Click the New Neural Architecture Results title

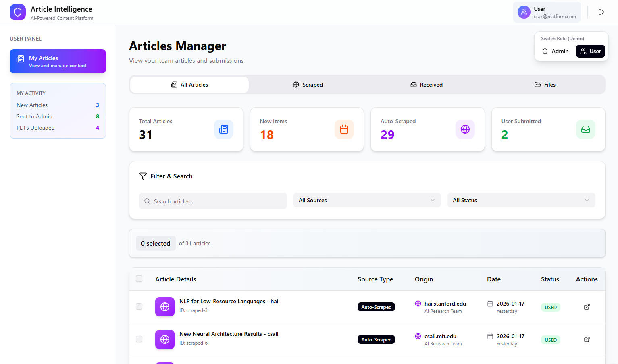(x=229, y=334)
